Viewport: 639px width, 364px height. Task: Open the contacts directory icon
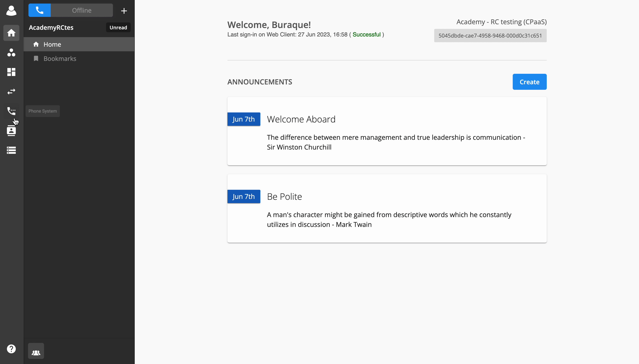coord(11,130)
